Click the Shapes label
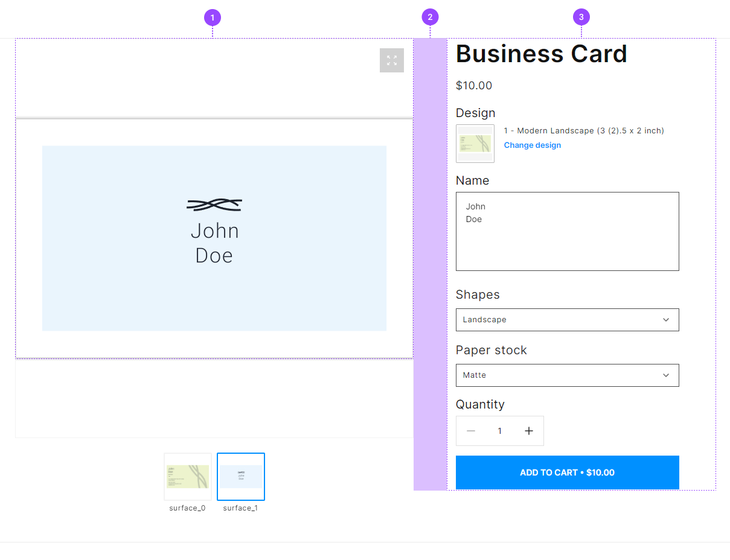This screenshot has width=730, height=560. click(x=478, y=294)
